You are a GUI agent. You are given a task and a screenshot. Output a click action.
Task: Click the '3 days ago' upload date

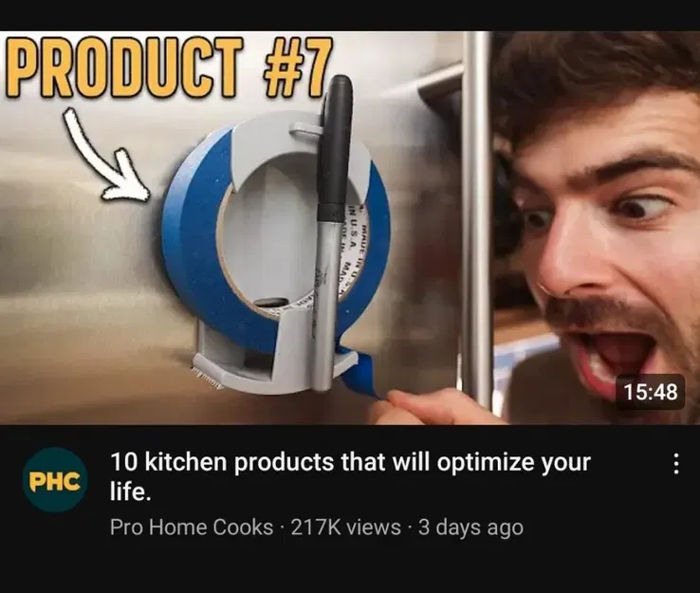pyautogui.click(x=470, y=528)
